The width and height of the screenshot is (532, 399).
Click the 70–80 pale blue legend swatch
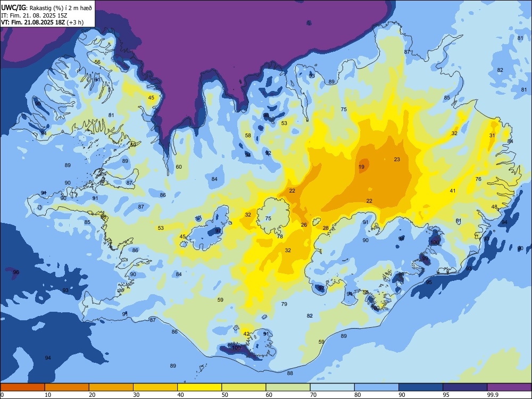332,387
